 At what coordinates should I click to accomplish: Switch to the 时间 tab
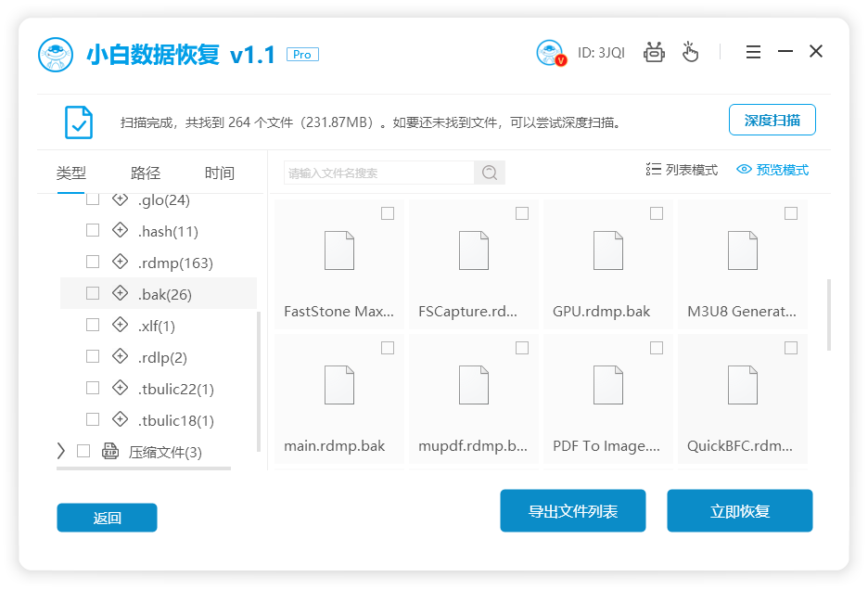click(220, 173)
